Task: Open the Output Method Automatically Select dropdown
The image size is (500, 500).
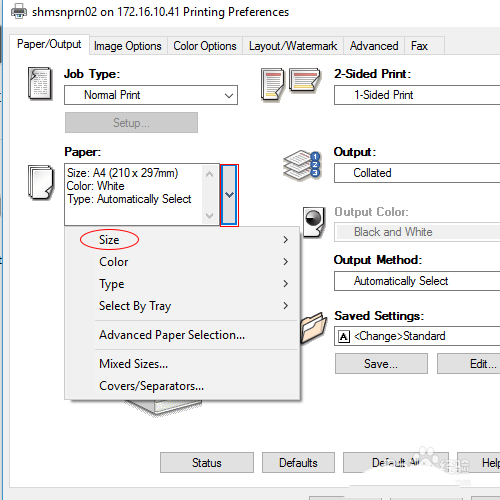Action: point(417,281)
